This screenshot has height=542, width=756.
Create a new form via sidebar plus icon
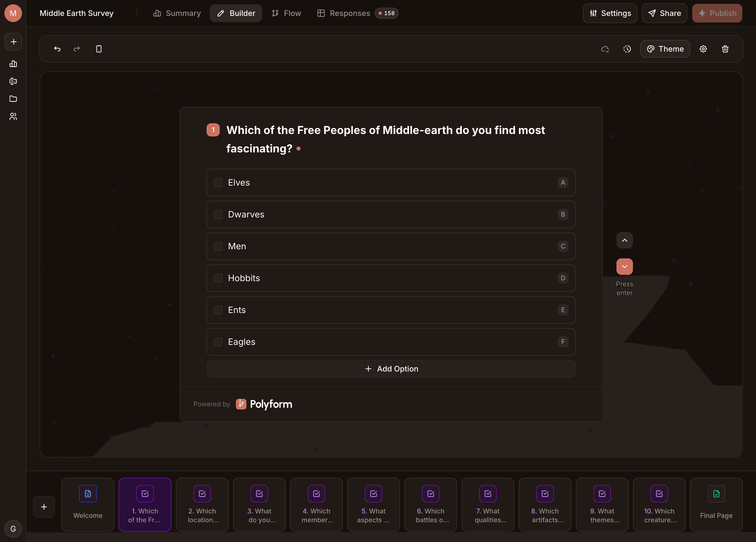(13, 41)
